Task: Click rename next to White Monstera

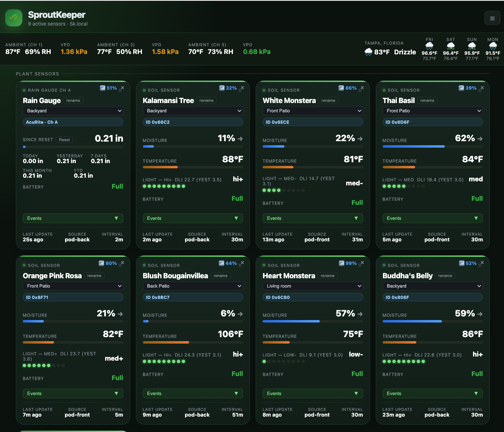Action: [328, 101]
